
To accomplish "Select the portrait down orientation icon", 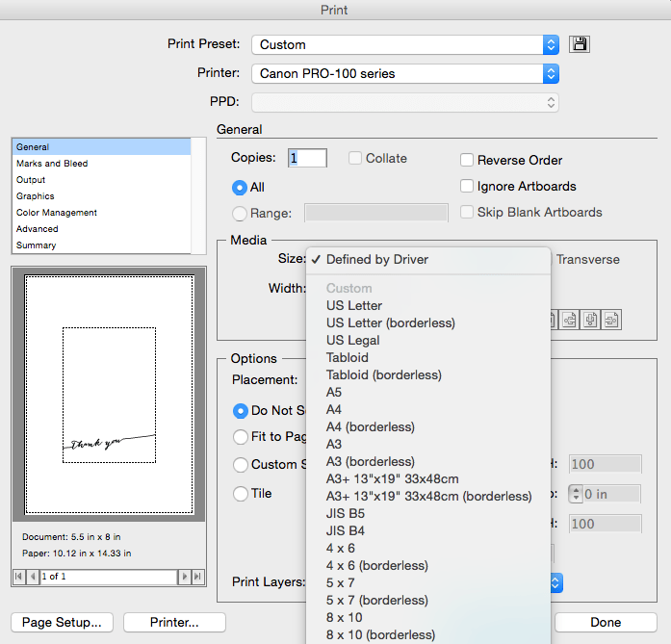I will point(590,320).
